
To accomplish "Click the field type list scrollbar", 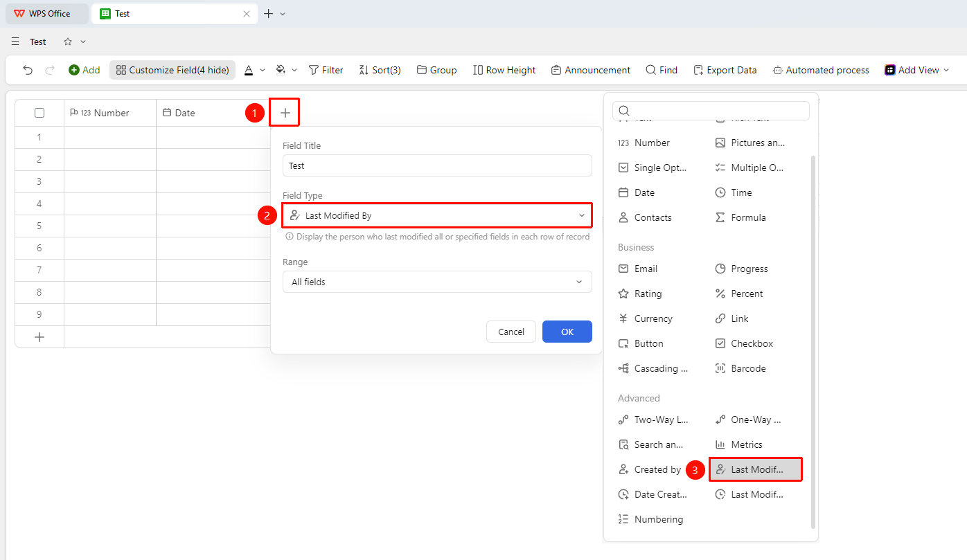I will tap(813, 343).
